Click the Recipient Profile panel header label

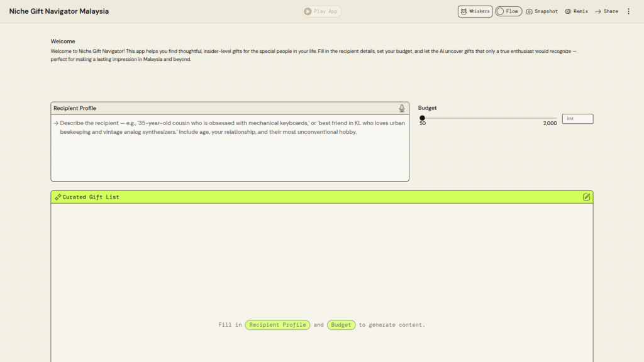point(75,108)
